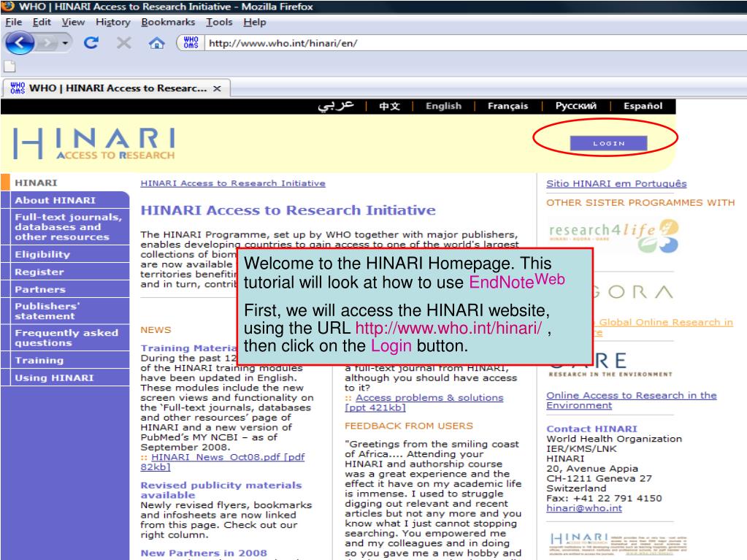The width and height of the screenshot is (747, 560).
Task: Open Eligibility in the sidebar
Action: pos(65,254)
